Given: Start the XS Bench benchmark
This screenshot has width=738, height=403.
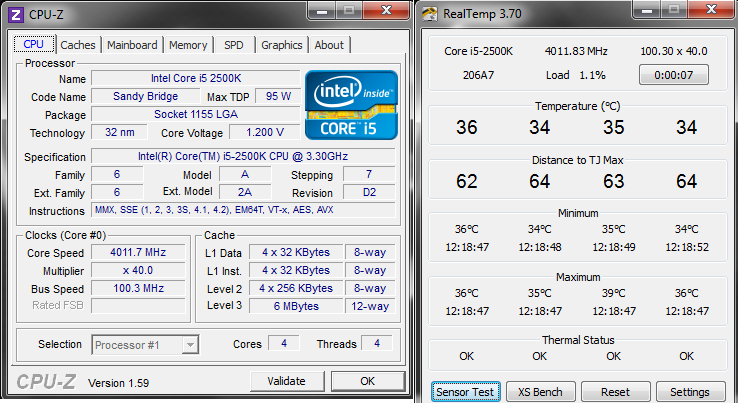Looking at the screenshot, I should pos(540,392).
